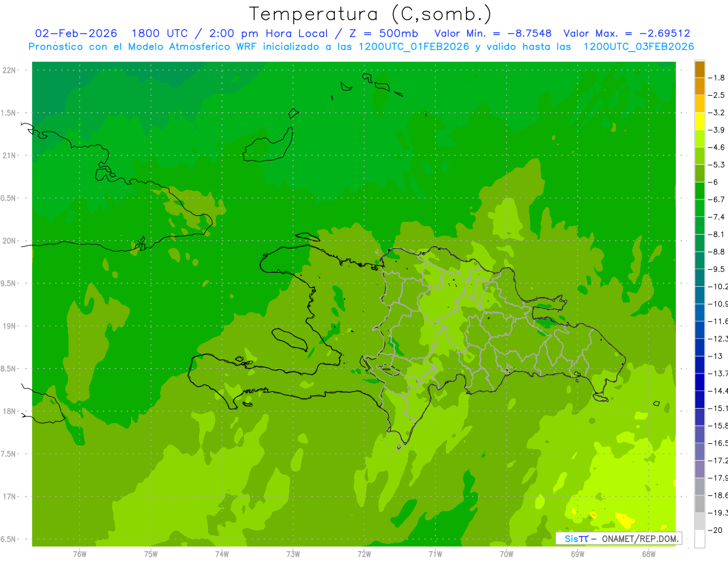Select the '02-Feb-2026' date text
This screenshot has height=562, width=728.
[x=76, y=33]
